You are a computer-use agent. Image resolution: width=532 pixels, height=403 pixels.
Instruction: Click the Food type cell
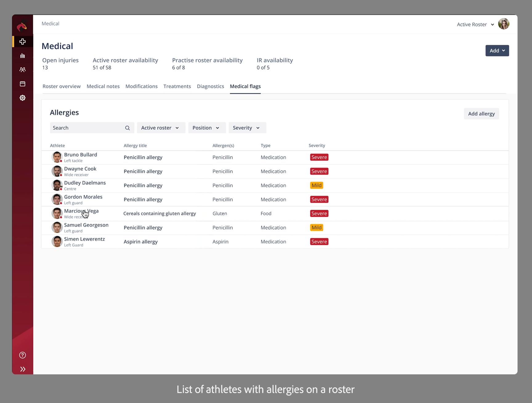coord(266,214)
